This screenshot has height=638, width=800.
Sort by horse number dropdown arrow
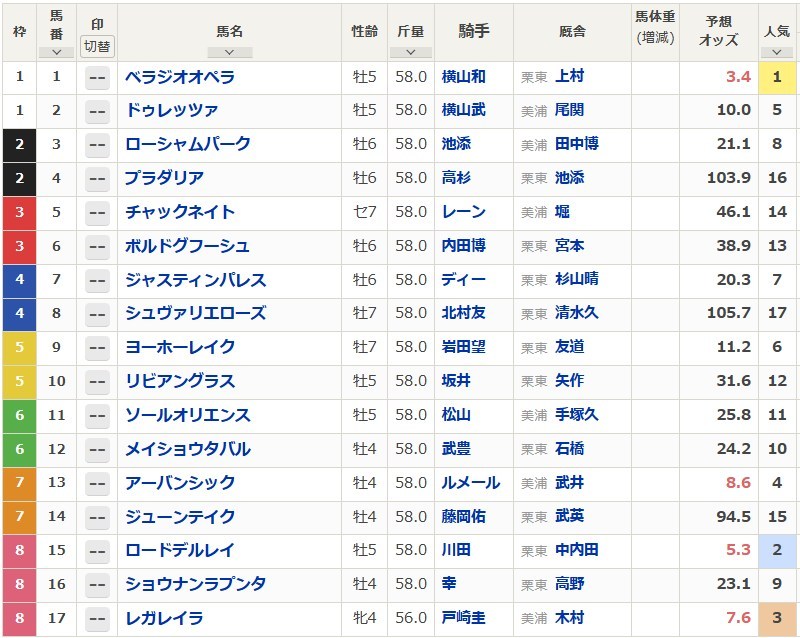point(57,52)
